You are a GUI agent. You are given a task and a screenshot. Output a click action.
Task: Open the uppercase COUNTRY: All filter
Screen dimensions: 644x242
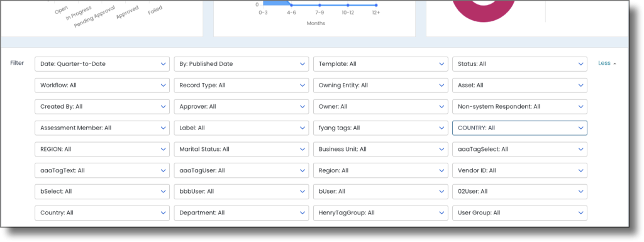click(520, 128)
